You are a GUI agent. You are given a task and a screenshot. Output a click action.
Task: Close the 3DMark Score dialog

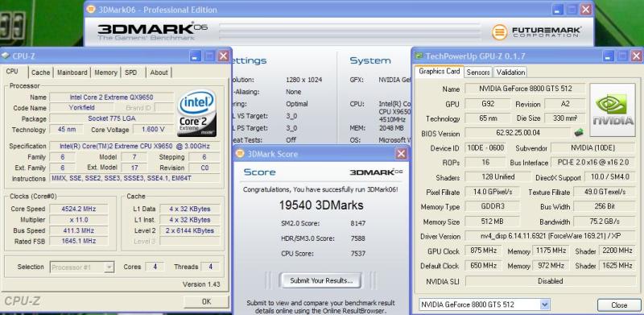401,154
